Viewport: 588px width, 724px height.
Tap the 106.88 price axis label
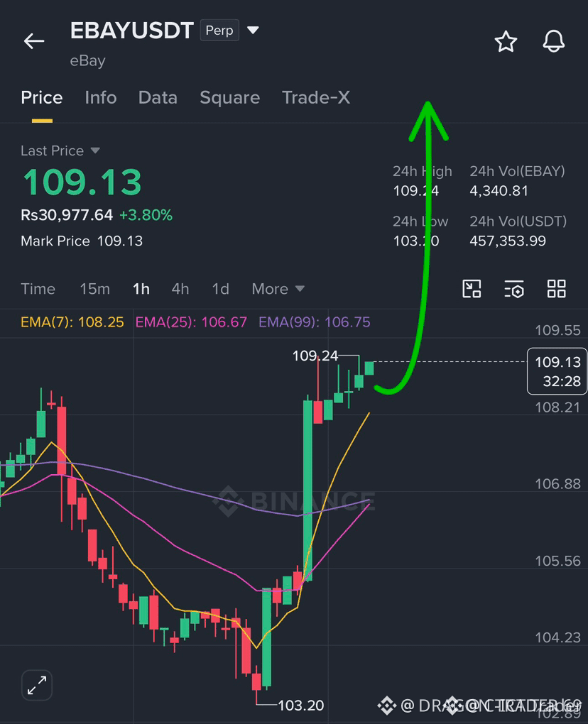point(557,484)
